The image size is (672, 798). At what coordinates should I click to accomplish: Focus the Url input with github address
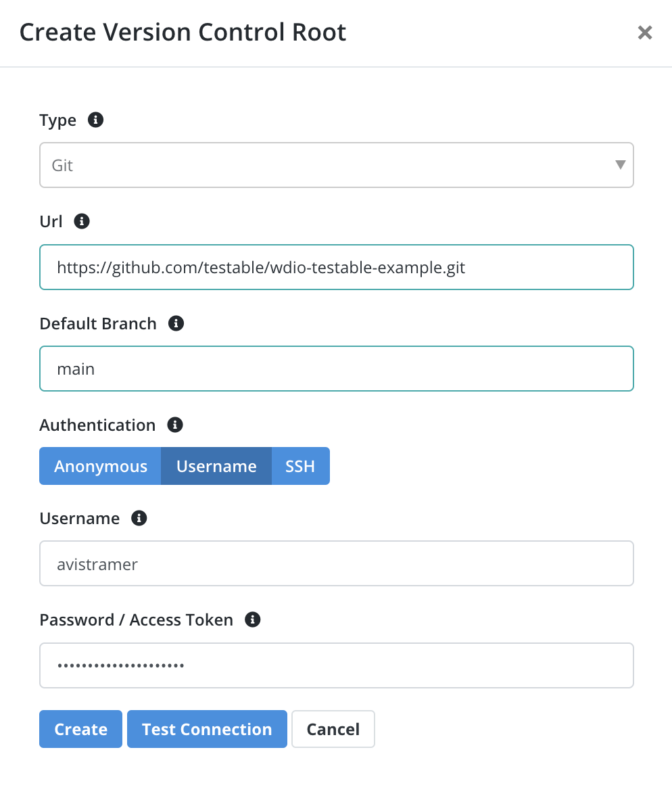pos(336,267)
